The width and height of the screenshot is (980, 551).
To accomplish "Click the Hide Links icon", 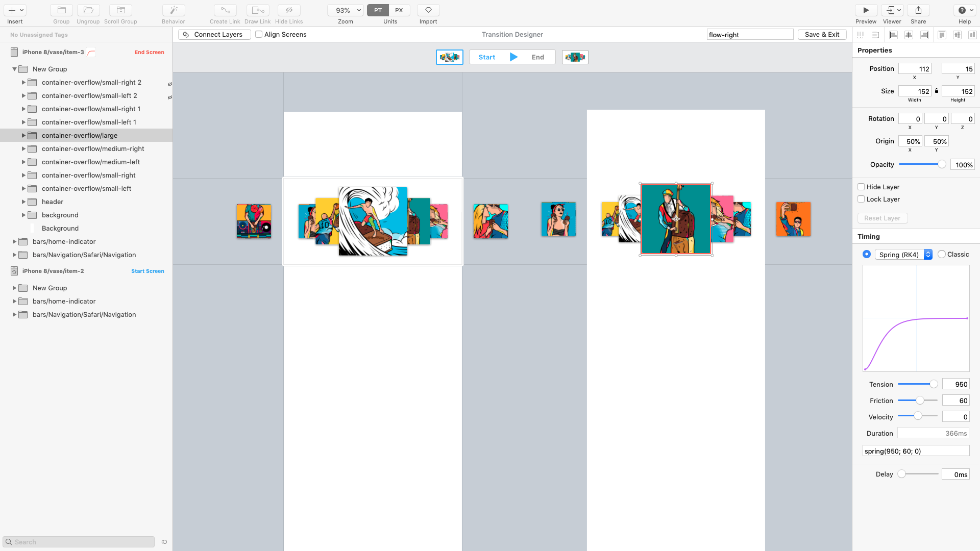I will (x=289, y=10).
